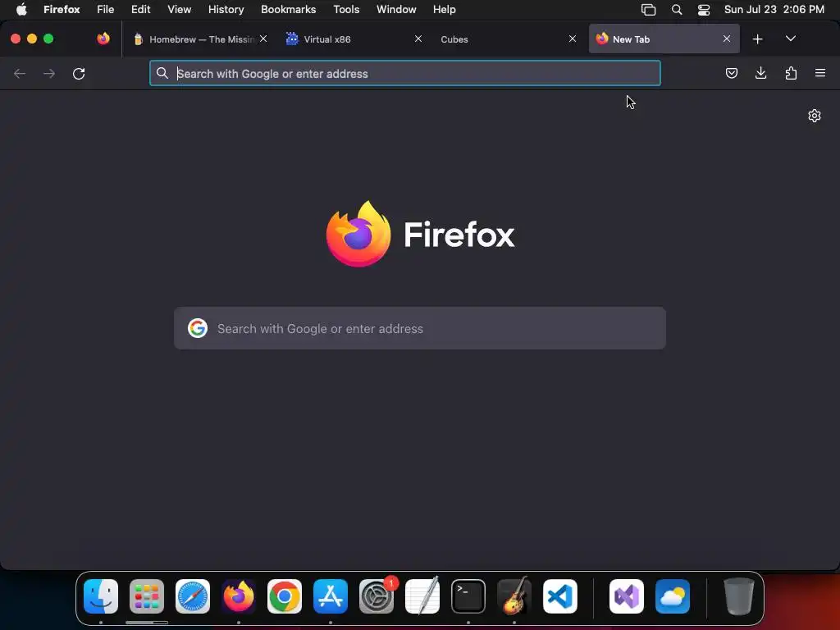
Task: Close the Homebrew tab
Action: 263,39
